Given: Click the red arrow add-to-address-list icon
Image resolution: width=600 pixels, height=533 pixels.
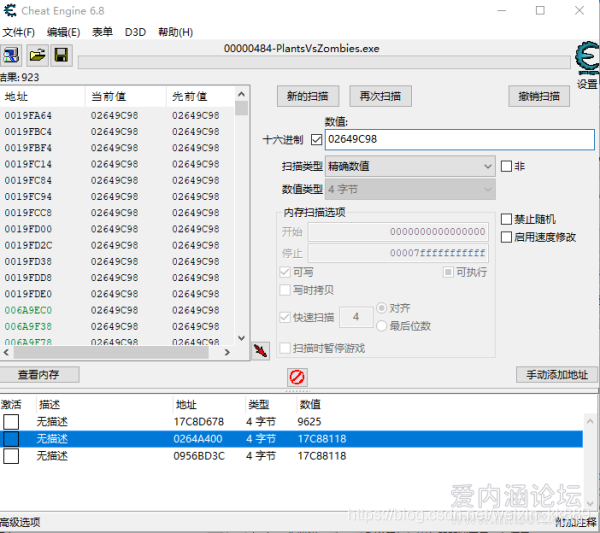Looking at the screenshot, I should coord(261,350).
